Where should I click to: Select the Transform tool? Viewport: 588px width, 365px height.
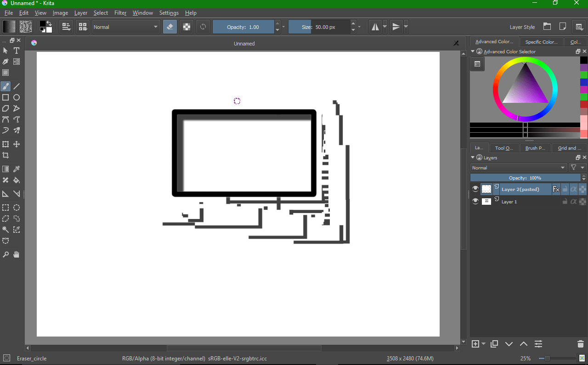pos(5,144)
